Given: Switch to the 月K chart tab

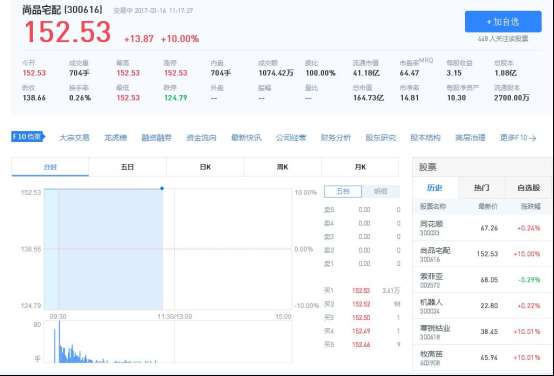Looking at the screenshot, I should [360, 167].
